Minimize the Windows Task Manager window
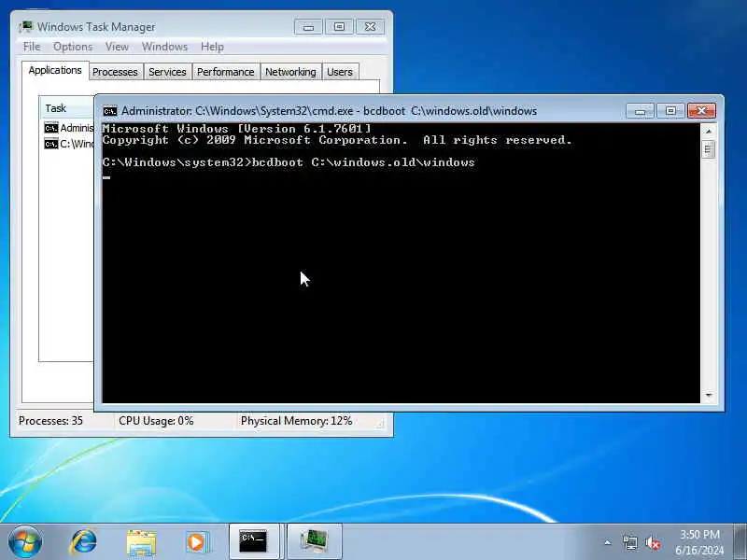Viewport: 747px width, 560px height. coord(308,27)
